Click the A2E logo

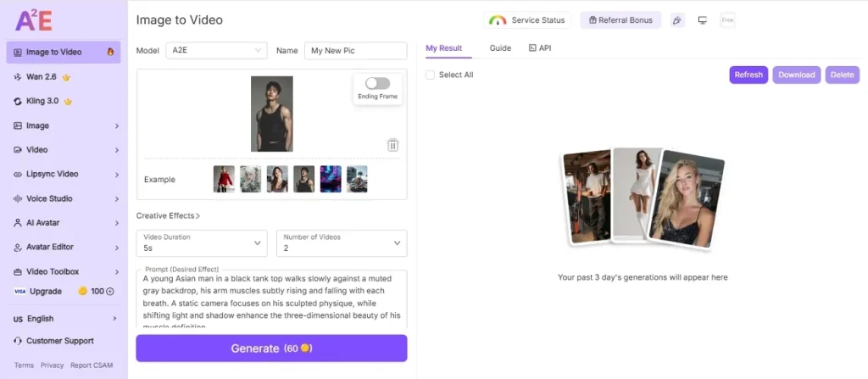(x=34, y=20)
